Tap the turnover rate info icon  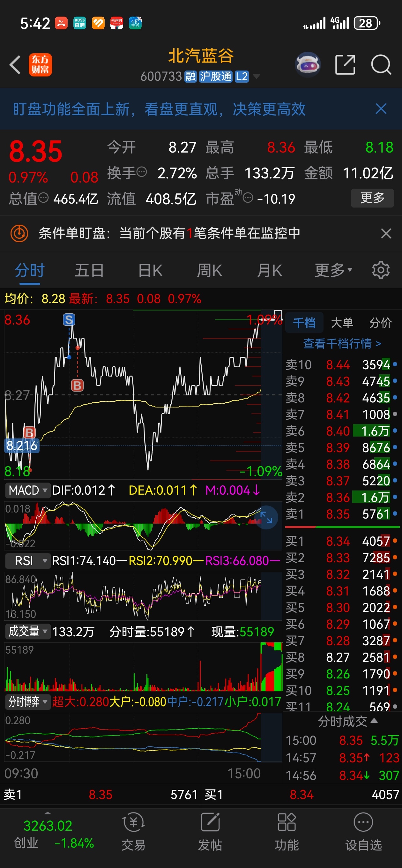coord(142,172)
